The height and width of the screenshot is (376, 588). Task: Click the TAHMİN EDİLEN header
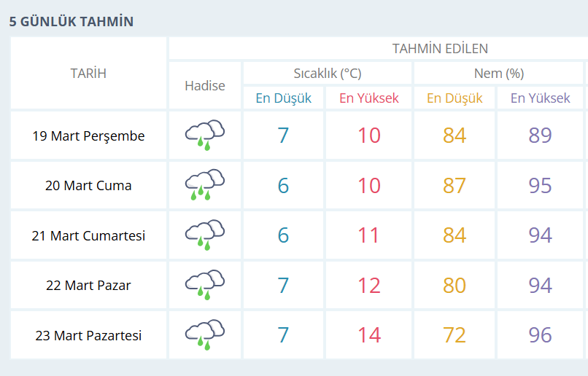pos(440,49)
